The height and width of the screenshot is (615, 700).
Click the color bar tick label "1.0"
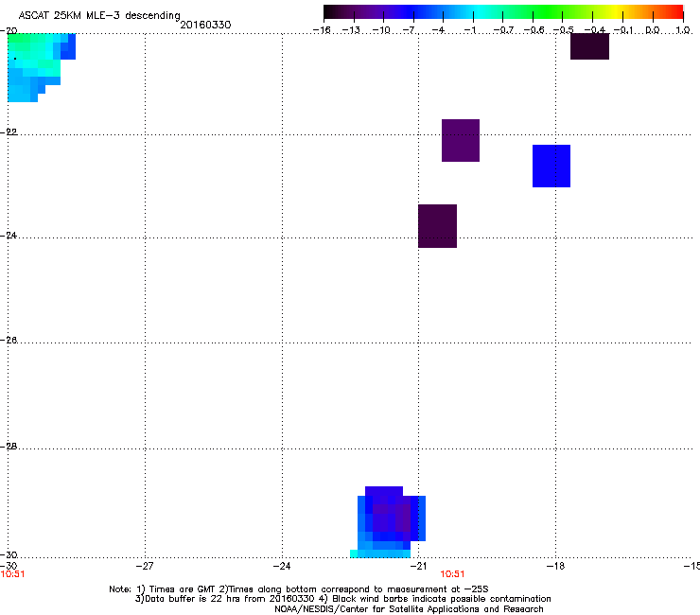coord(683,30)
